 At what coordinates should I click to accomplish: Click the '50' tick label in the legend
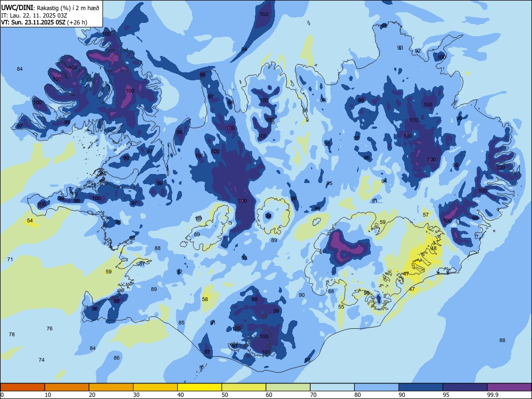225,395
